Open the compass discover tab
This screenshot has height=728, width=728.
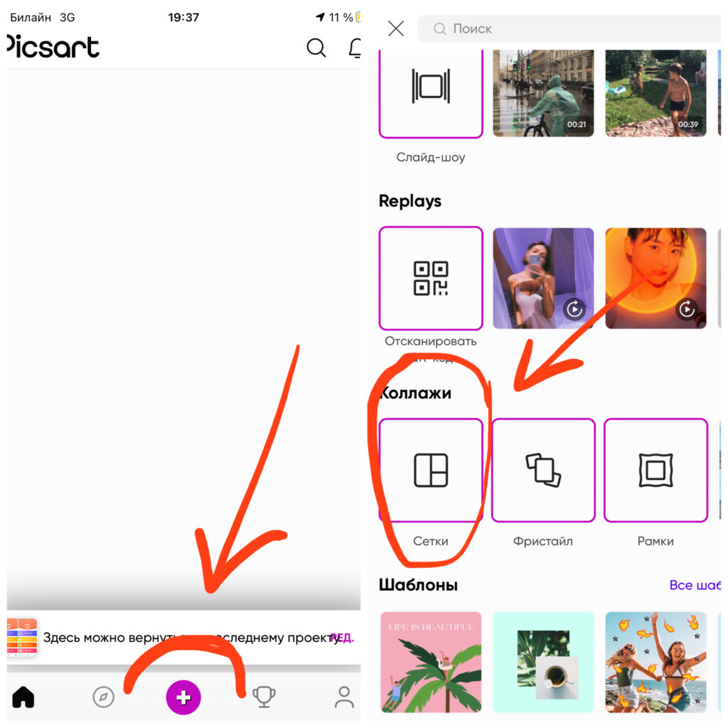coord(103,697)
